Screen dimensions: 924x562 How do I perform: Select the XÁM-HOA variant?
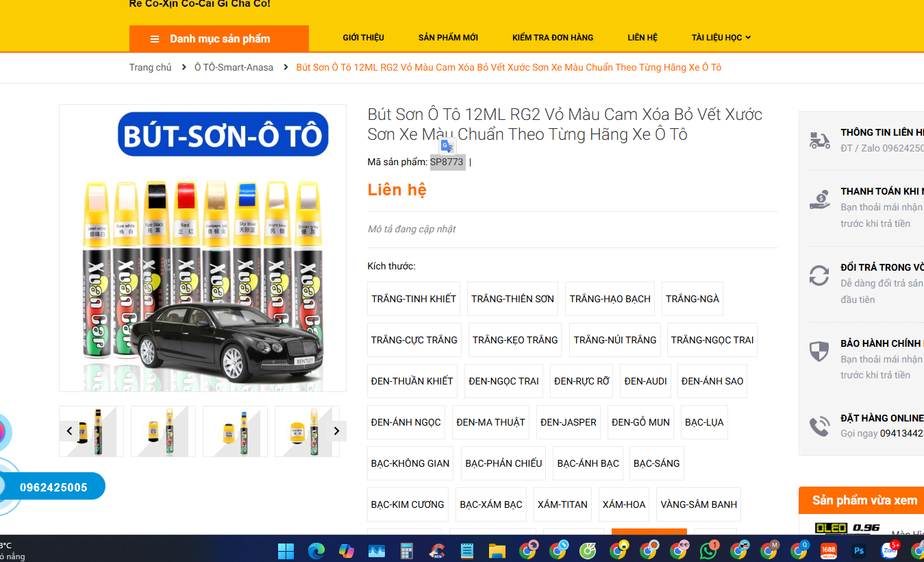[624, 504]
